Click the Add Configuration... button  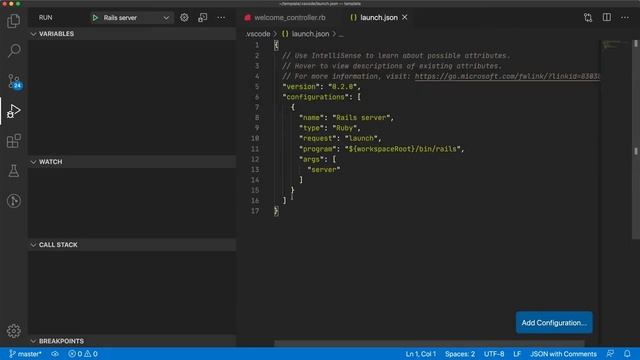pos(554,322)
